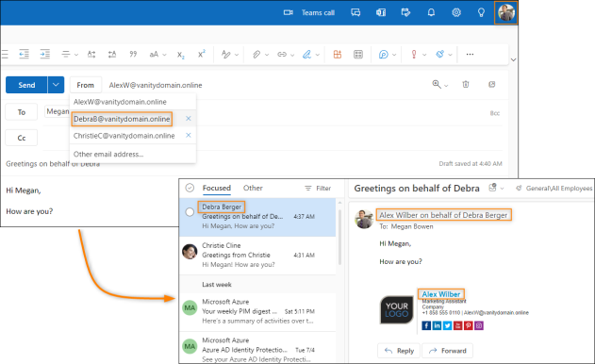Insert a link icon
This screenshot has width=595, height=364.
point(282,55)
